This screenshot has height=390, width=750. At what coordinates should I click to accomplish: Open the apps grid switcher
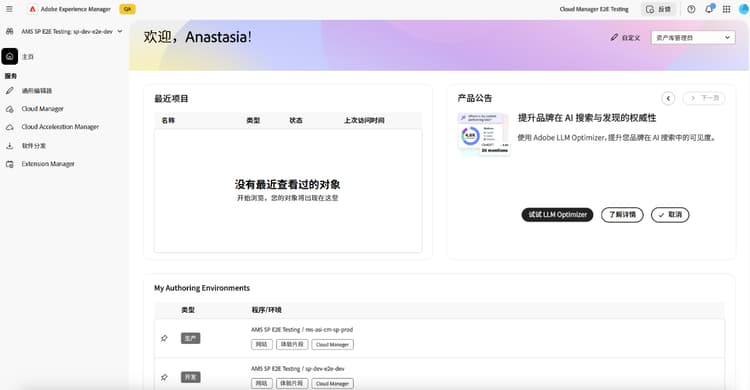click(727, 9)
